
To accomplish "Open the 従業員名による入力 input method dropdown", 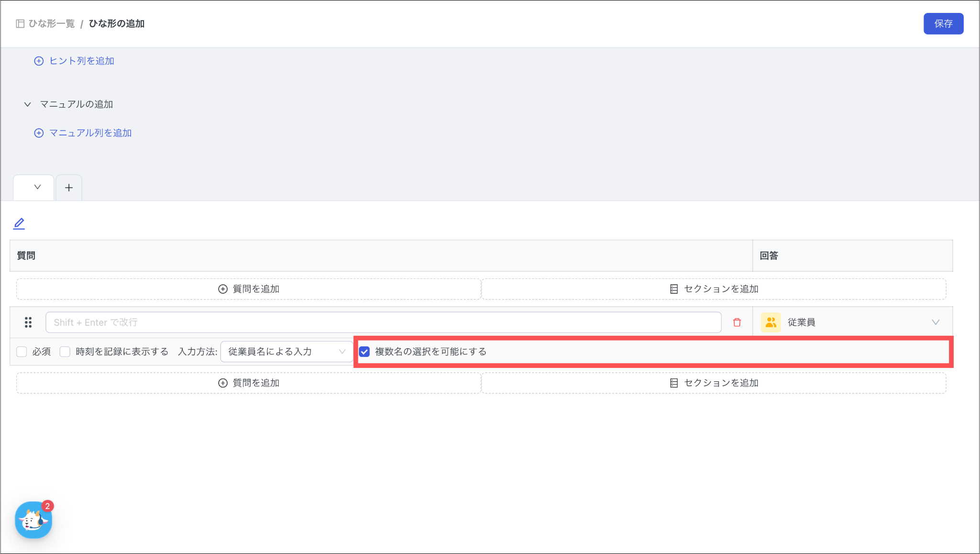I will point(286,352).
